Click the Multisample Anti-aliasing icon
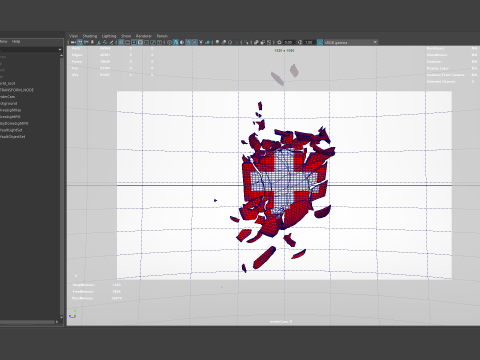 [x=230, y=42]
